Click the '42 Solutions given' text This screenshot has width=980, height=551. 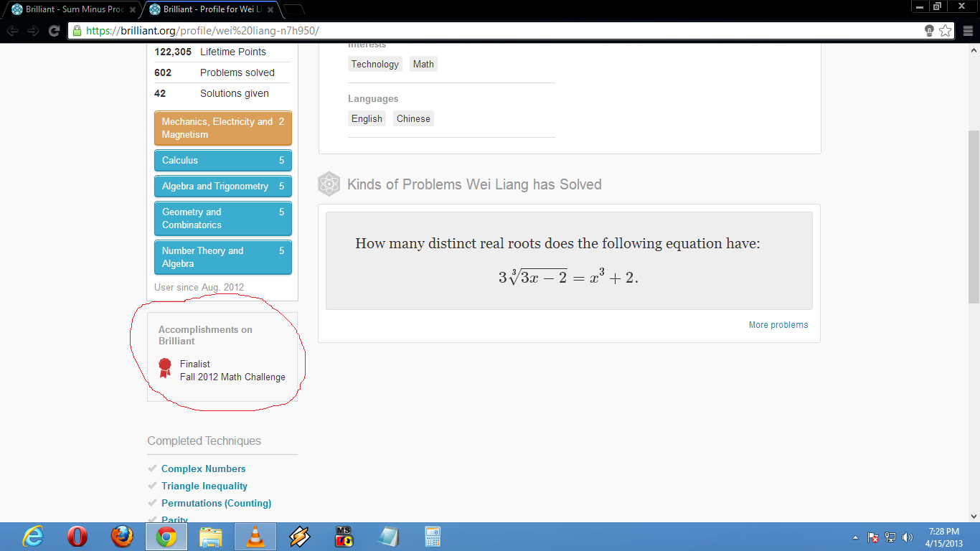click(x=212, y=93)
